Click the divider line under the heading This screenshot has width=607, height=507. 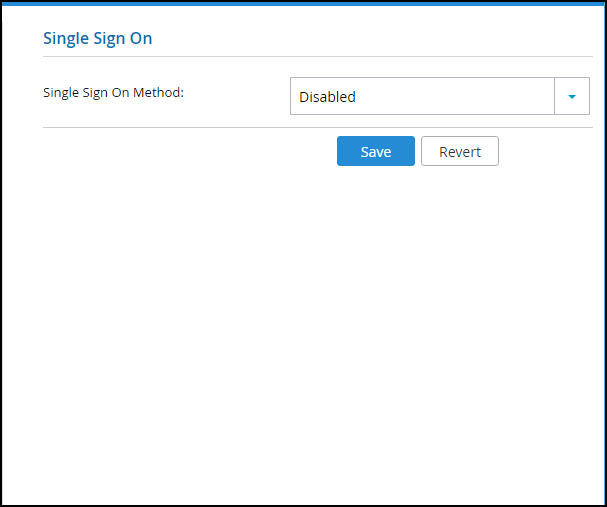318,57
